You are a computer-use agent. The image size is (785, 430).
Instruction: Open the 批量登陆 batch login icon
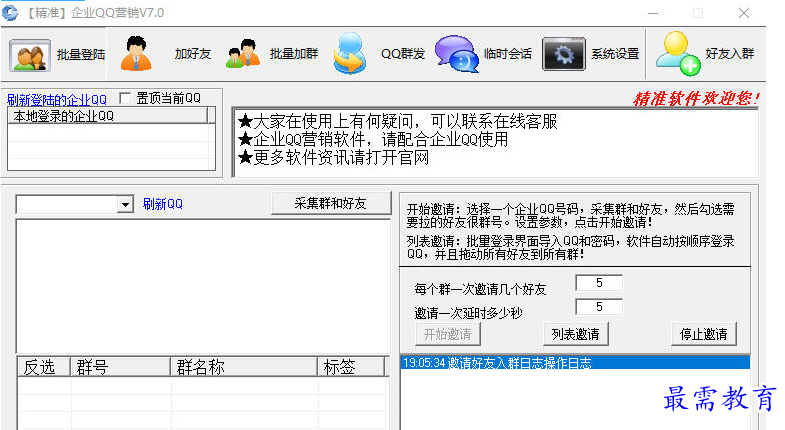coord(30,55)
